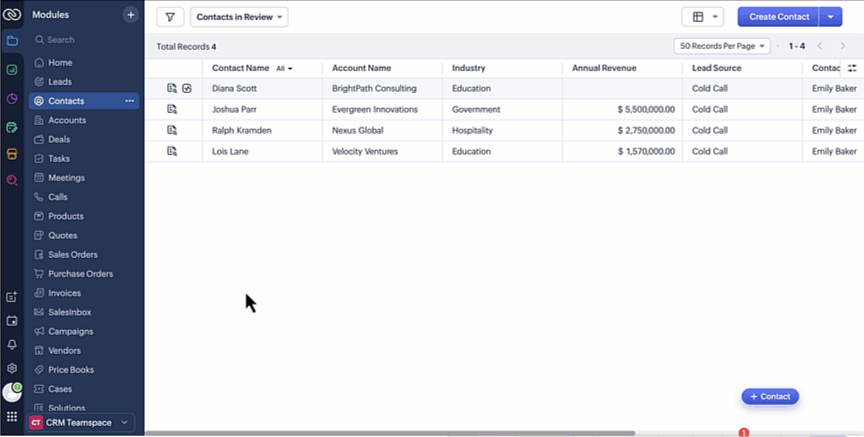Open record details icon for Diana Scott
The width and height of the screenshot is (864, 437).
pos(172,88)
